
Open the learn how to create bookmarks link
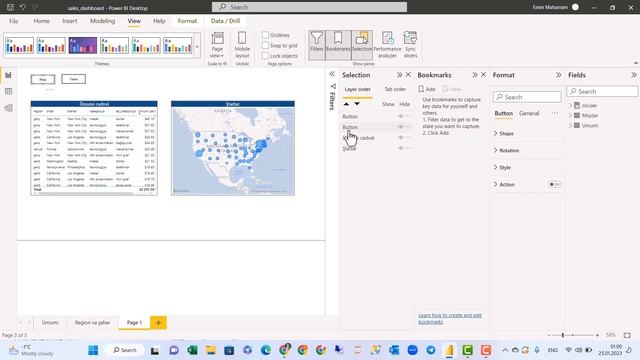pyautogui.click(x=450, y=318)
